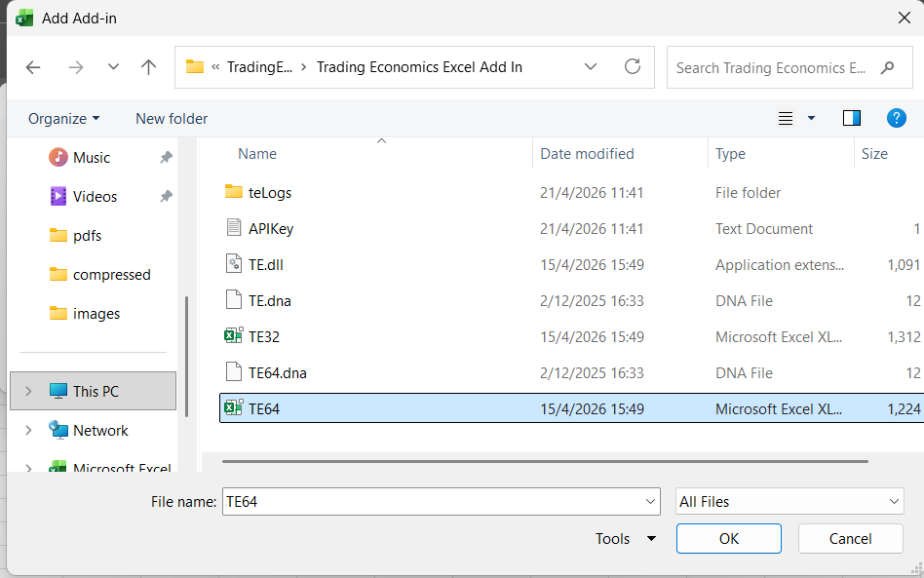Click the Trading Economics Excel Add In breadcrumb
The image size is (924, 578).
(419, 67)
